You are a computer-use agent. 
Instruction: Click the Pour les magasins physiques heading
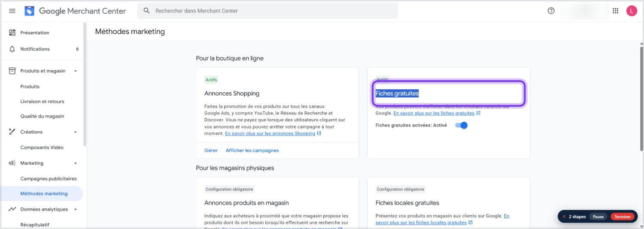pyautogui.click(x=235, y=168)
